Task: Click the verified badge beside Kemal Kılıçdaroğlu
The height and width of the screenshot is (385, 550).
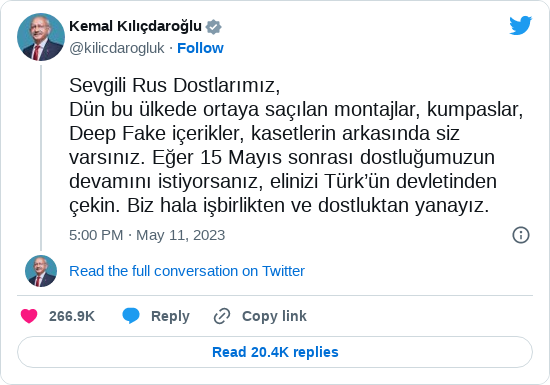Action: (x=214, y=27)
